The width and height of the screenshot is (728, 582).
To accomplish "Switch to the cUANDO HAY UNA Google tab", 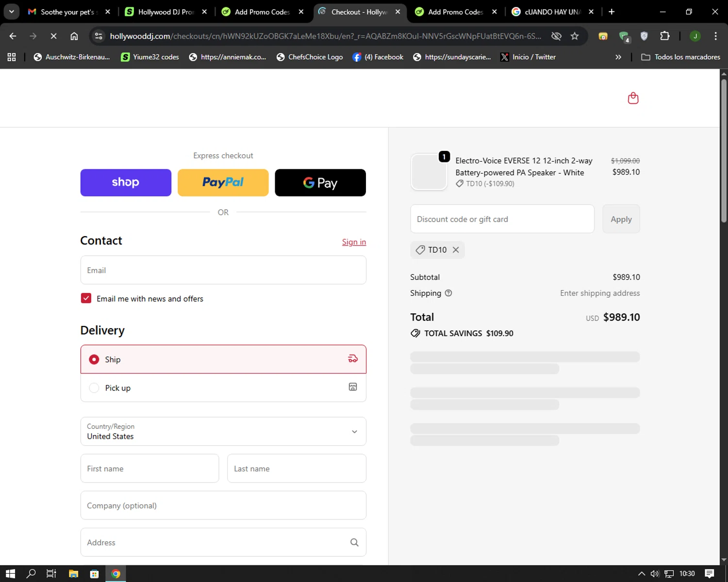I will (552, 12).
